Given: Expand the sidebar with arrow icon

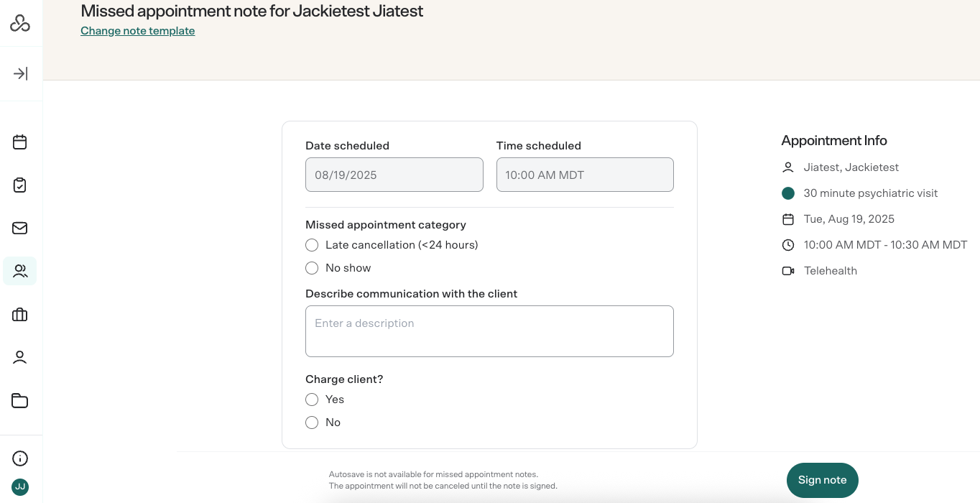Looking at the screenshot, I should coord(20,73).
